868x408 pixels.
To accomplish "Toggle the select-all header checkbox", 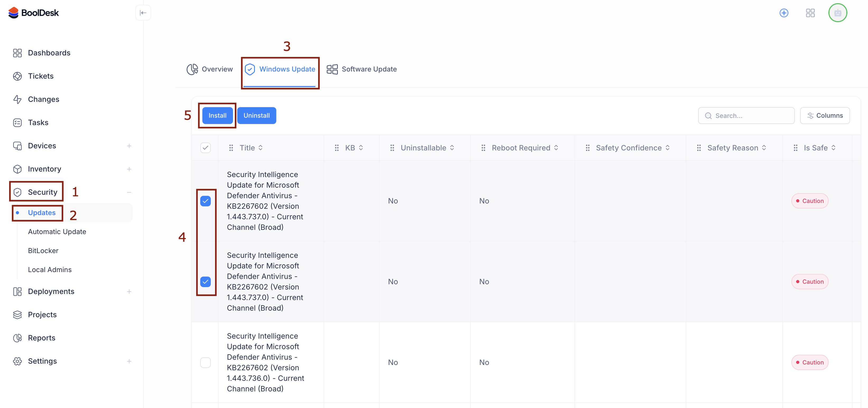I will (205, 148).
